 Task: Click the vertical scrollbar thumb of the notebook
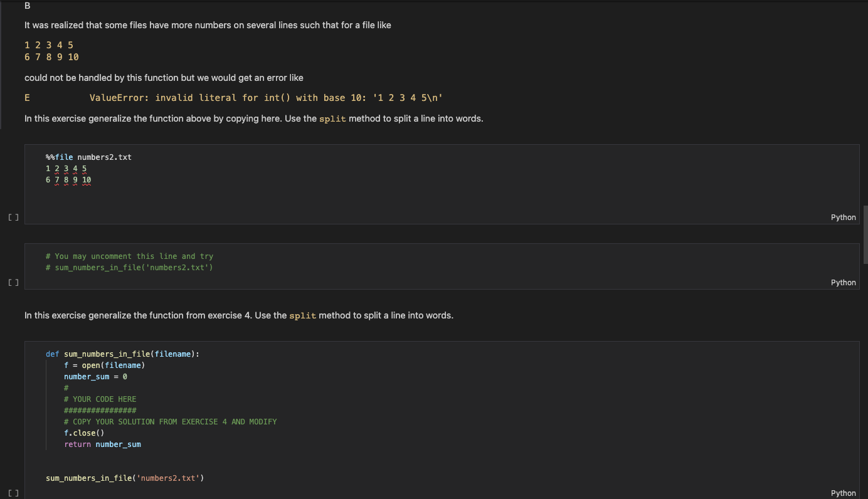click(x=865, y=235)
